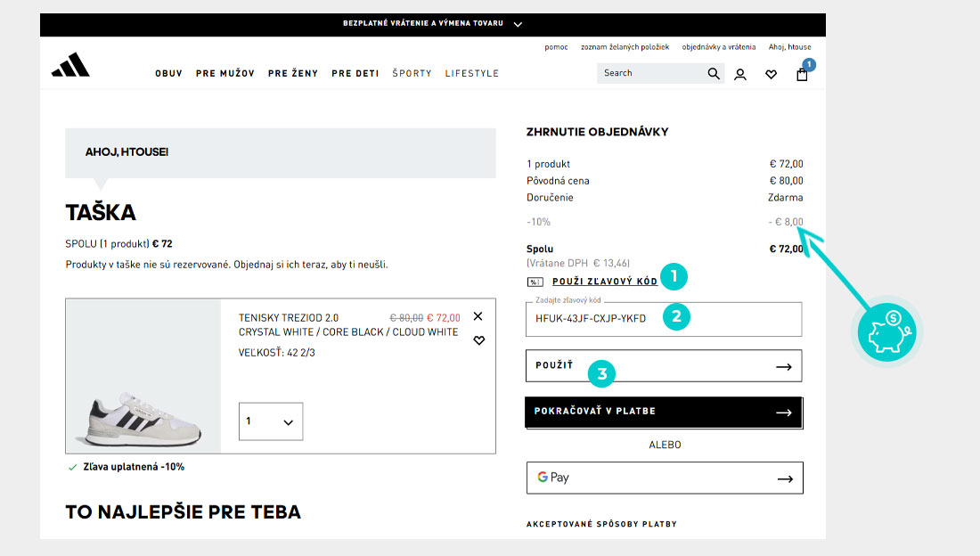Click the TAŠKA heading
The height and width of the screenshot is (556, 980).
click(101, 213)
